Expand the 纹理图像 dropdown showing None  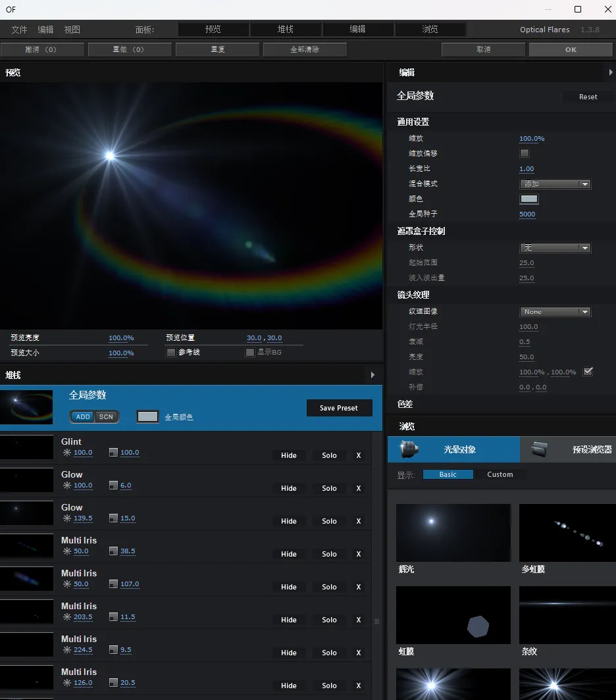(555, 312)
